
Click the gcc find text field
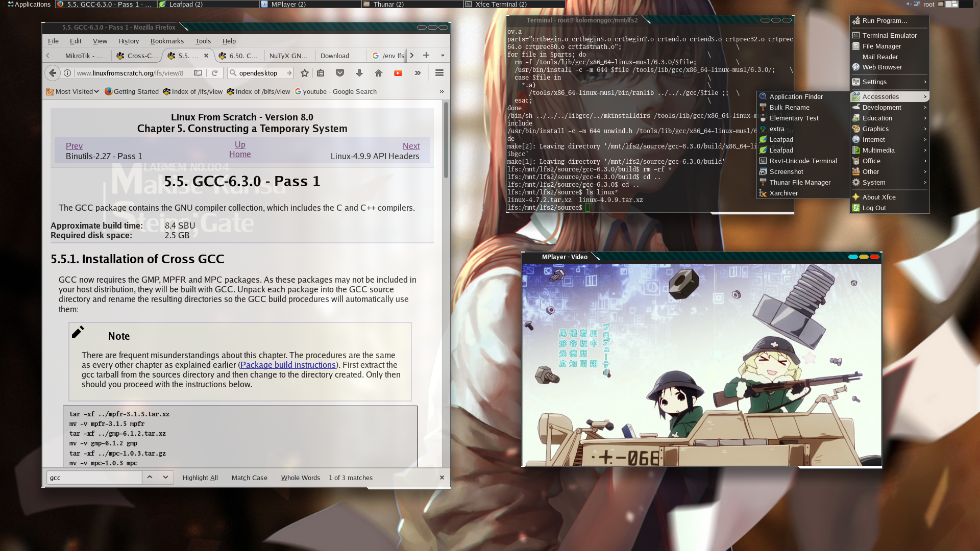tap(94, 478)
